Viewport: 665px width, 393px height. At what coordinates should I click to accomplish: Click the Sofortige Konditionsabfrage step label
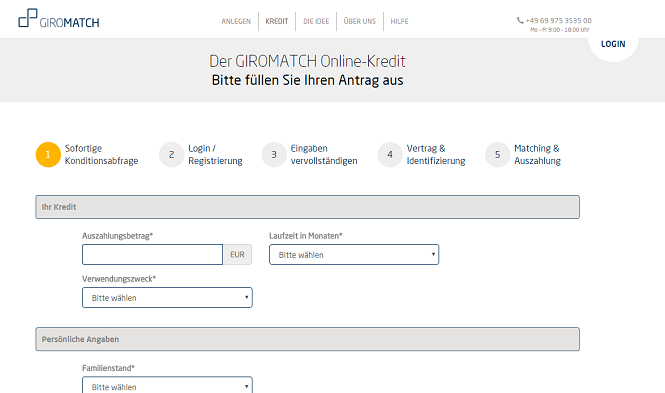pyautogui.click(x=101, y=154)
